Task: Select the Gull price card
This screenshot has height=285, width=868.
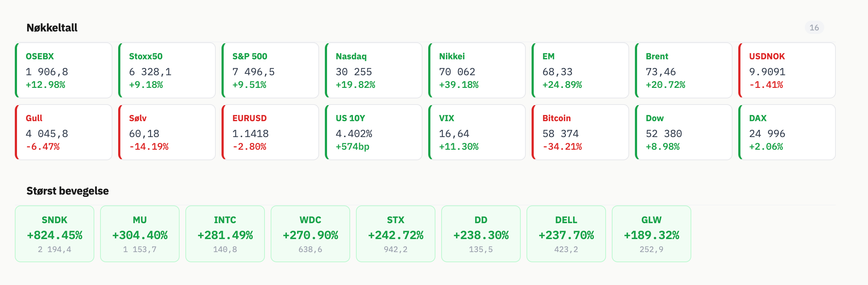Action: pos(64,132)
